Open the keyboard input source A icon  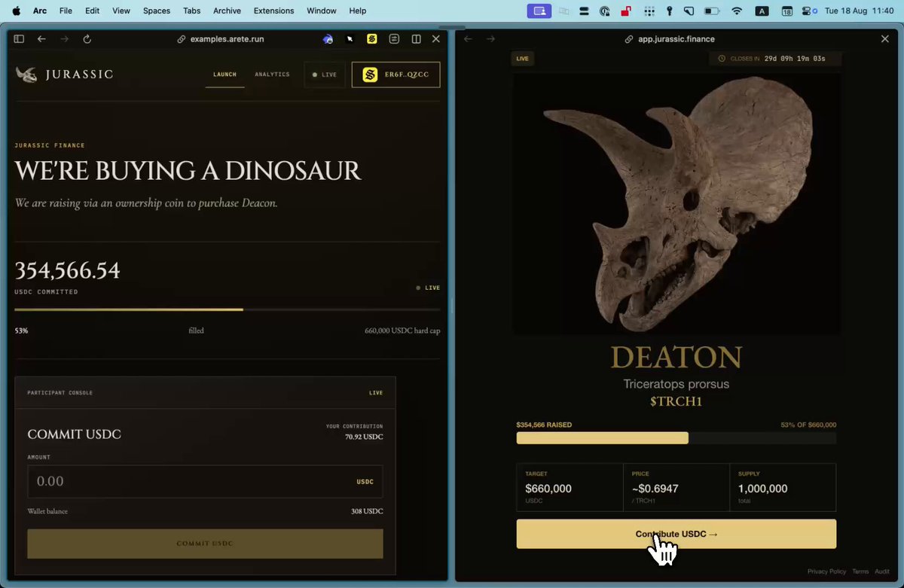pos(762,11)
